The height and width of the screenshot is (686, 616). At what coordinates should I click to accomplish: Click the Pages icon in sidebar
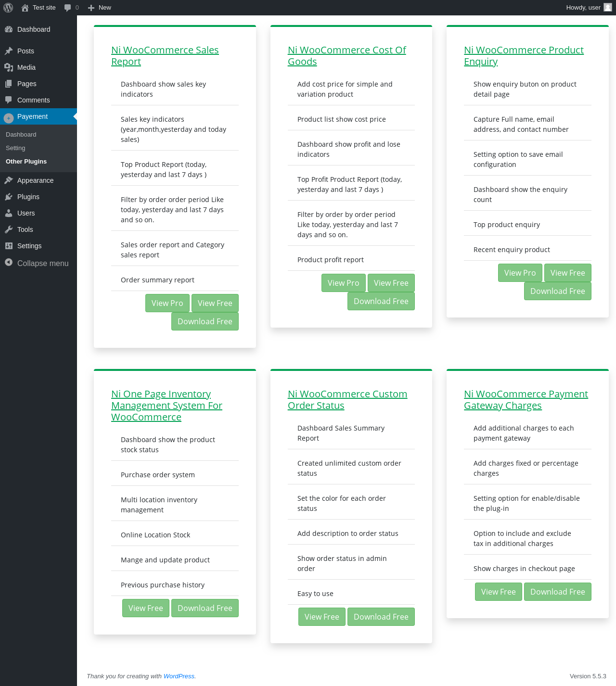[9, 84]
